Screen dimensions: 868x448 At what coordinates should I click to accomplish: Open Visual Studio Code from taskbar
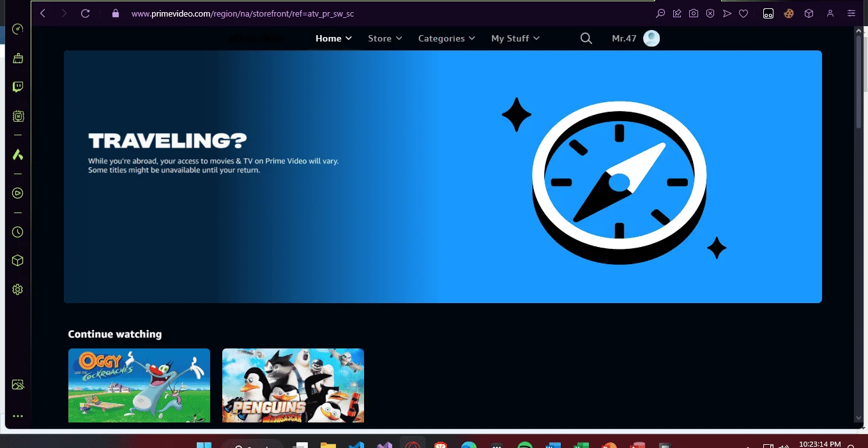356,445
